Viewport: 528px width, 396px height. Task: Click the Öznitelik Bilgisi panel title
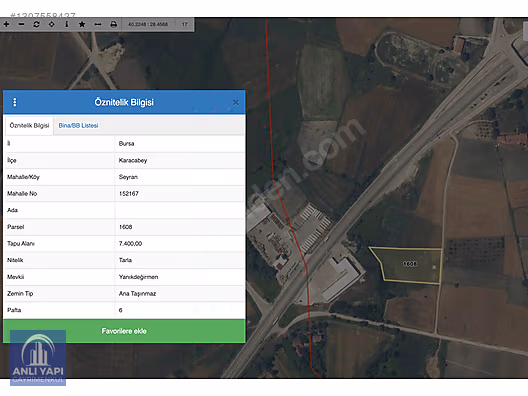(124, 102)
